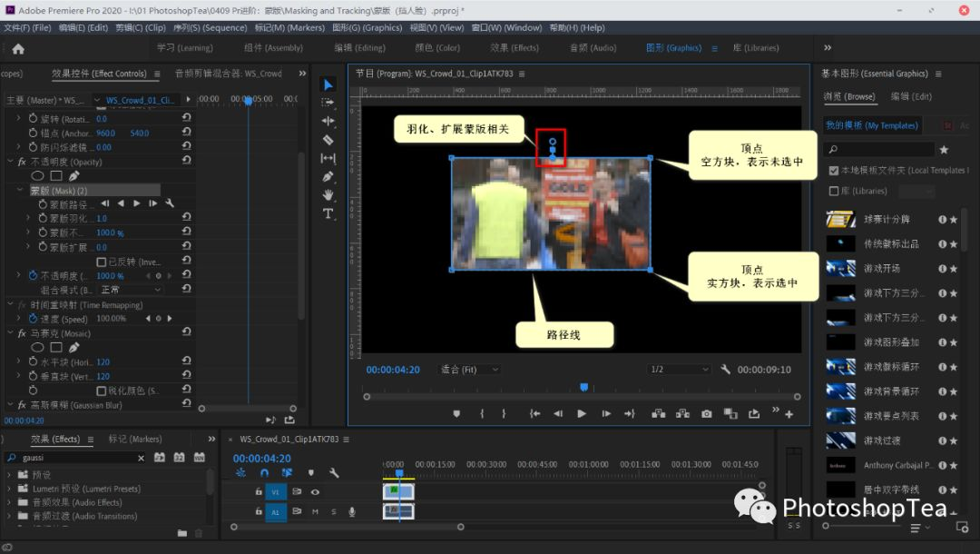
Task: Toggle V1 track output eye icon
Action: 315,491
